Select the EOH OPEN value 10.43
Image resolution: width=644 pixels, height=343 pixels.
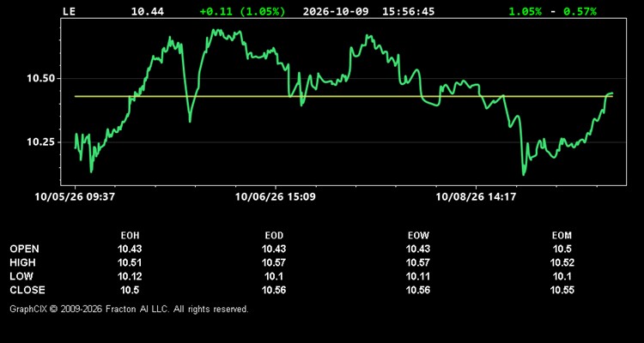click(x=130, y=249)
